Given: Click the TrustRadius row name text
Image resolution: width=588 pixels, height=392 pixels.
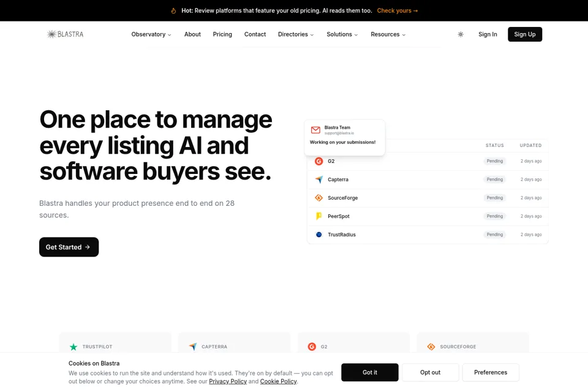Looking at the screenshot, I should [342, 235].
